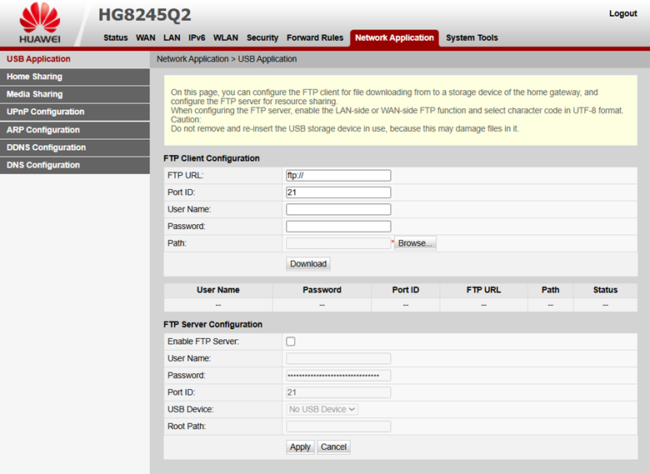Click the FTP URL input field
The image size is (650, 474).
[x=338, y=175]
